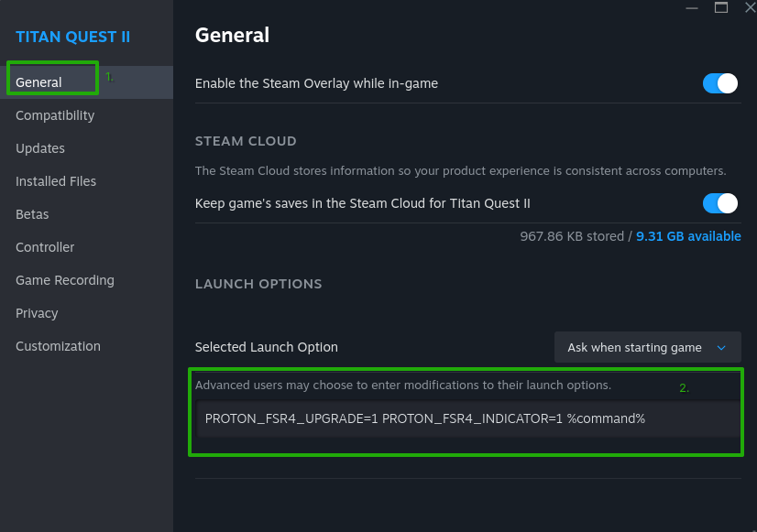
Task: Open the 'Ask when starting game' dropdown
Action: pos(647,348)
